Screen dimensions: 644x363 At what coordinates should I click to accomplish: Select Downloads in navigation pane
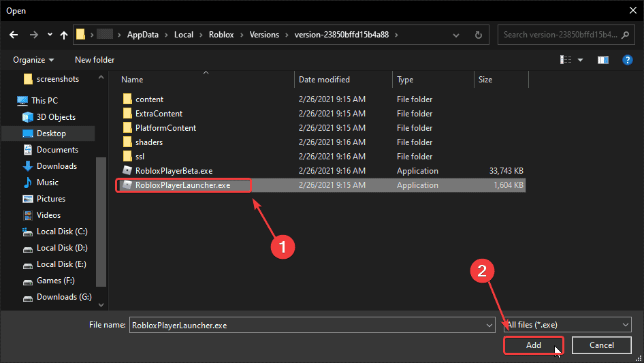pyautogui.click(x=57, y=166)
